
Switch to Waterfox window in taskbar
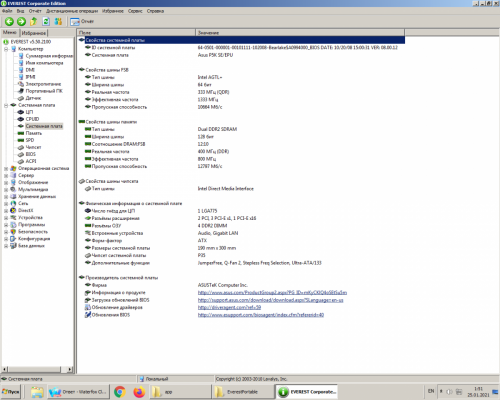coord(78,392)
